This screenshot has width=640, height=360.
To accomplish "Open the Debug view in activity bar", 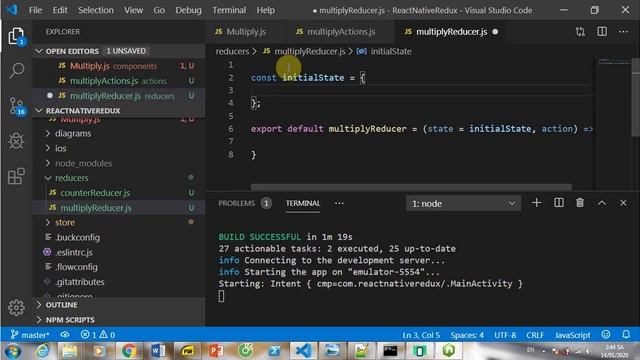I will 16,141.
